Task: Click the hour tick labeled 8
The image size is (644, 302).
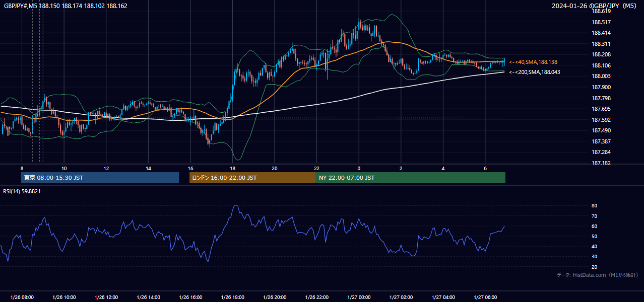Action: click(22, 168)
